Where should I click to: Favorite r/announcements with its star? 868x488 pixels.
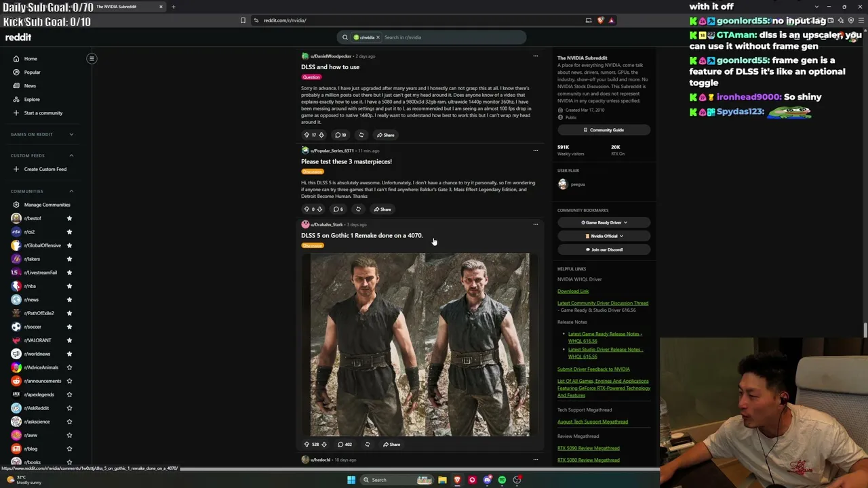[69, 381]
